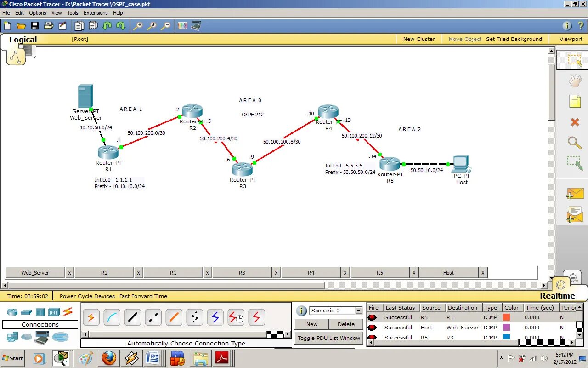This screenshot has width=588, height=368.
Task: Click the New Cluster button
Action: click(x=419, y=39)
